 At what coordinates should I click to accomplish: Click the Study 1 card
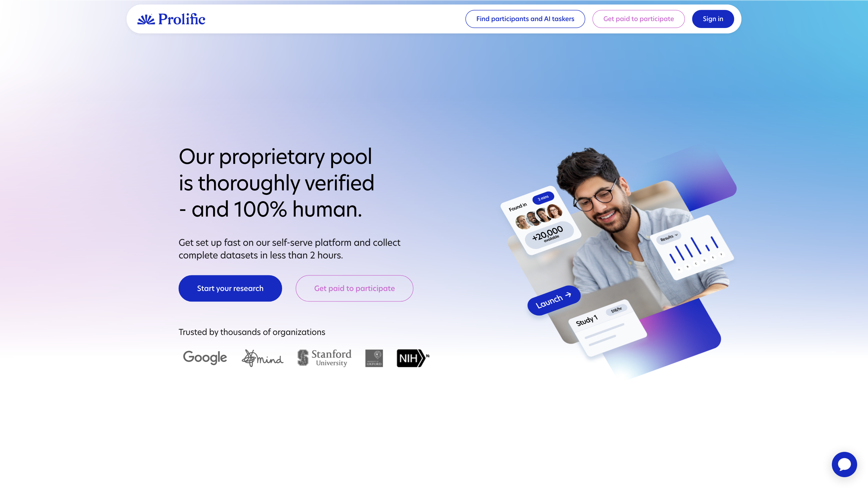[608, 328]
